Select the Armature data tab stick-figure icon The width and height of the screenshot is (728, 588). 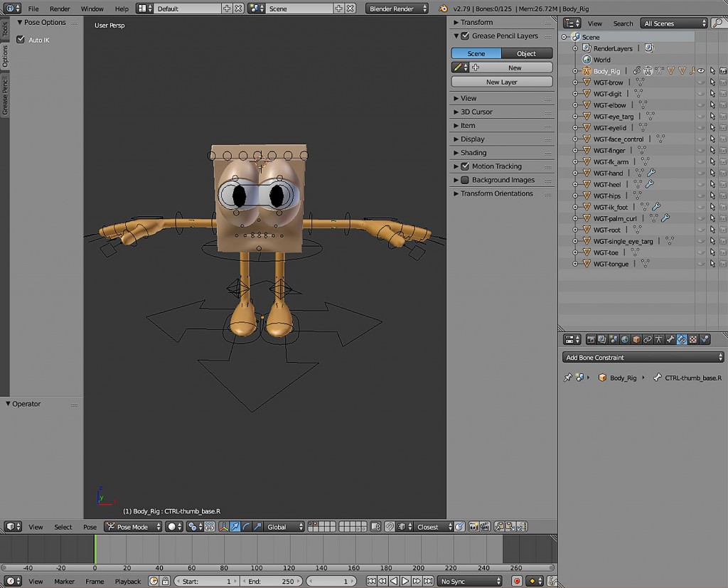point(658,339)
